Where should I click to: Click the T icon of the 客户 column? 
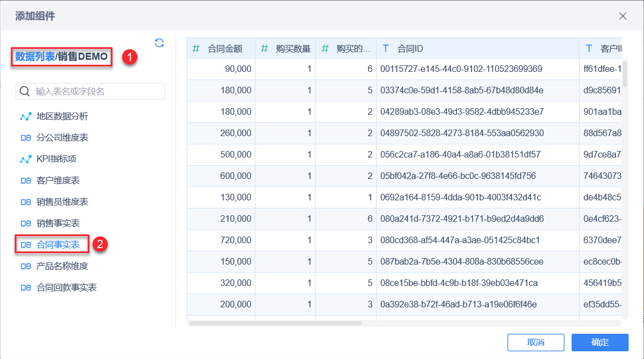point(589,48)
